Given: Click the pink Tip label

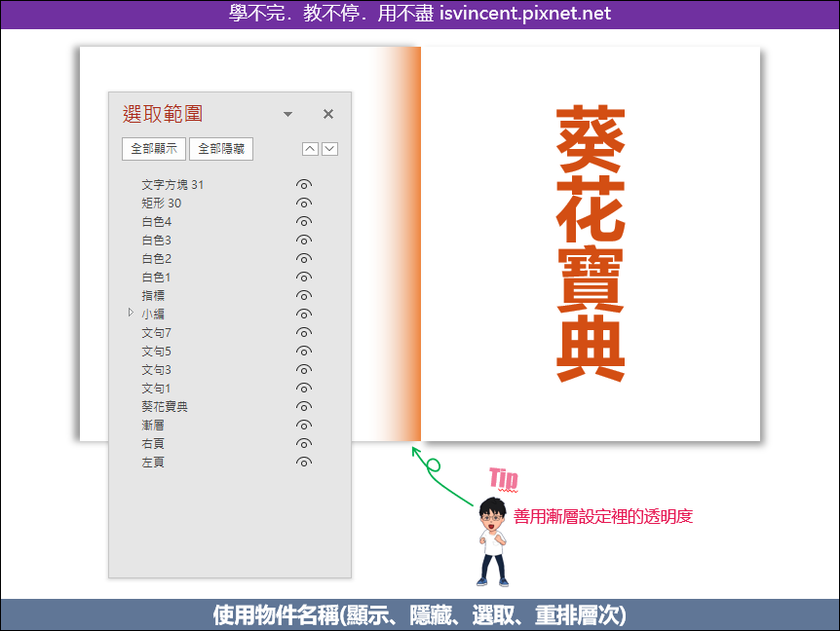Looking at the screenshot, I should click(504, 479).
